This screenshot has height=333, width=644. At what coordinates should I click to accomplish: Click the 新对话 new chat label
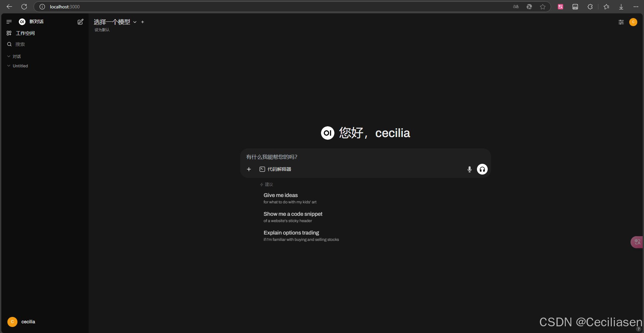click(37, 22)
